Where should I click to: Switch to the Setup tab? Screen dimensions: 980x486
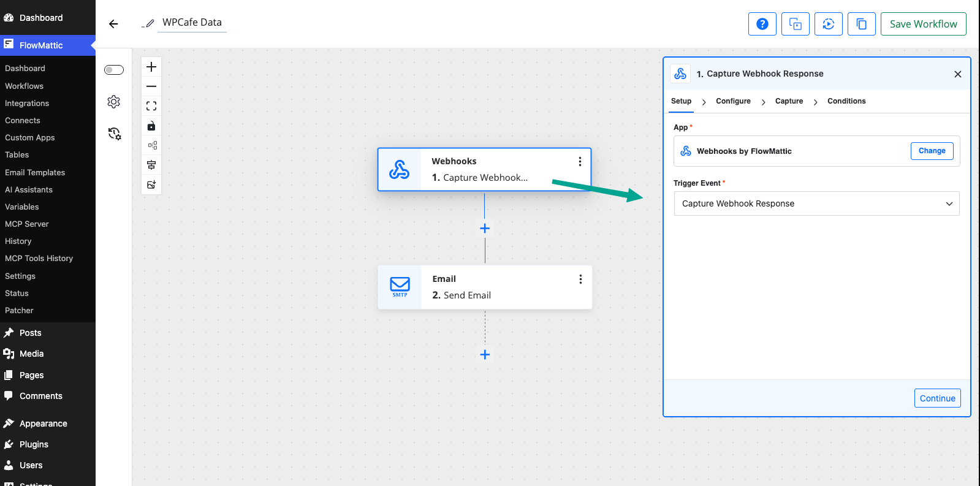tap(681, 101)
